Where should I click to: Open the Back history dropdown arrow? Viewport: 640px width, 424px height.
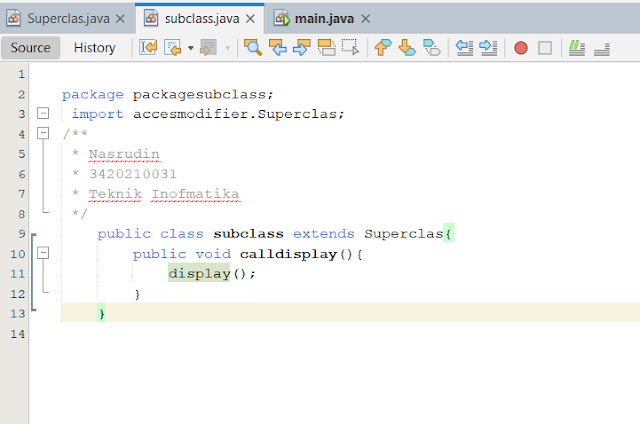tap(190, 48)
